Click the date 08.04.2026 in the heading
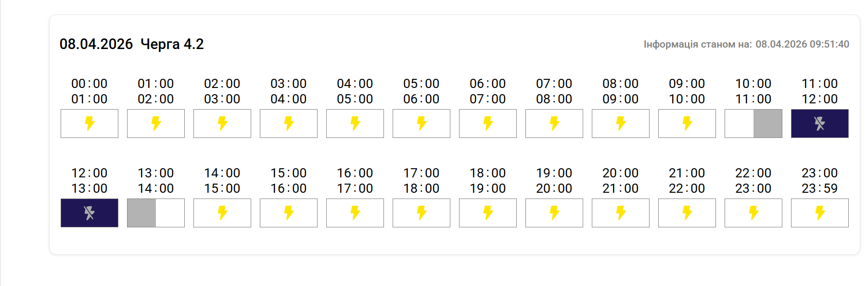 click(96, 44)
